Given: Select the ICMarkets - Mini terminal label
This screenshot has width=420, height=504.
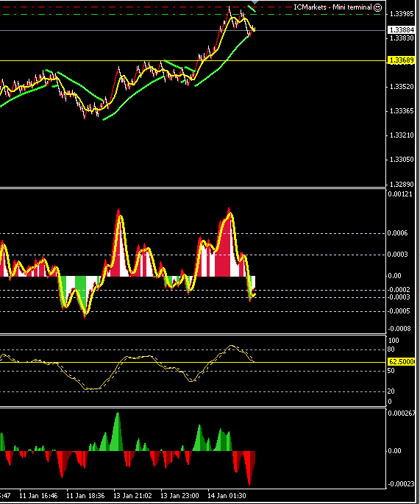Looking at the screenshot, I should 332,7.
